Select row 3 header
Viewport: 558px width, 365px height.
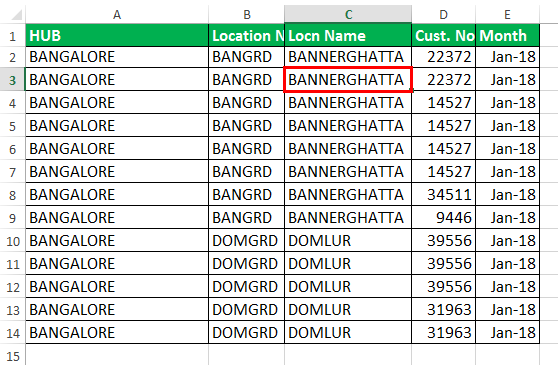point(12,80)
